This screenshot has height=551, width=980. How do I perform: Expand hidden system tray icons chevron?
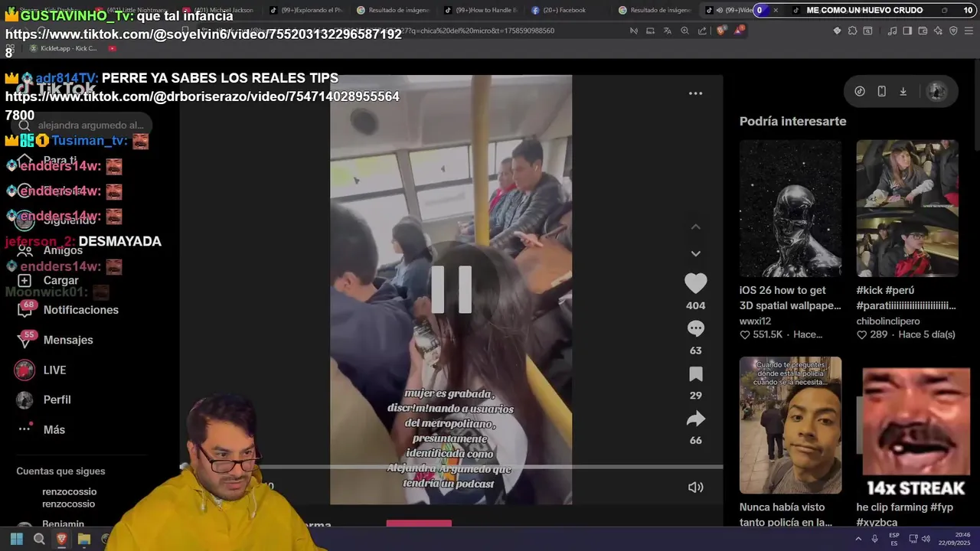858,539
